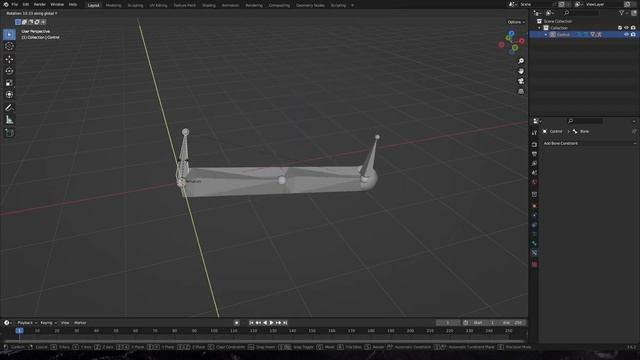
Task: Toggle Collection exclude from view layer checkbox
Action: coord(620,28)
